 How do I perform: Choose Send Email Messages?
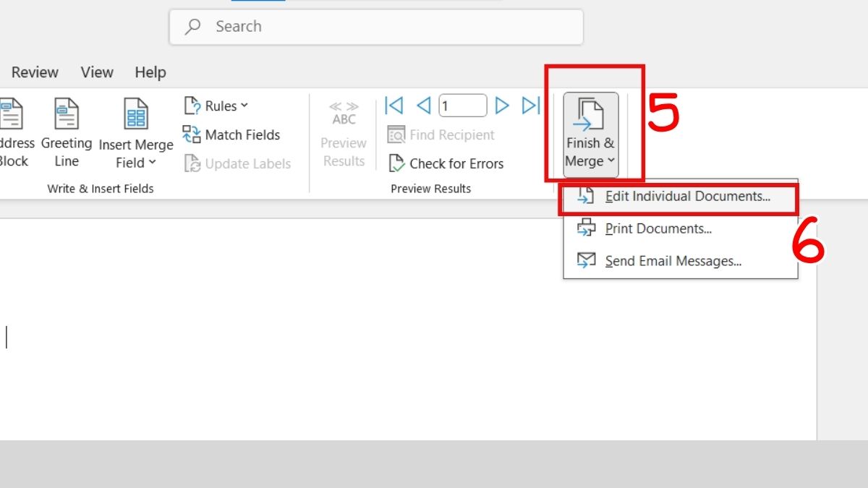pyautogui.click(x=681, y=261)
